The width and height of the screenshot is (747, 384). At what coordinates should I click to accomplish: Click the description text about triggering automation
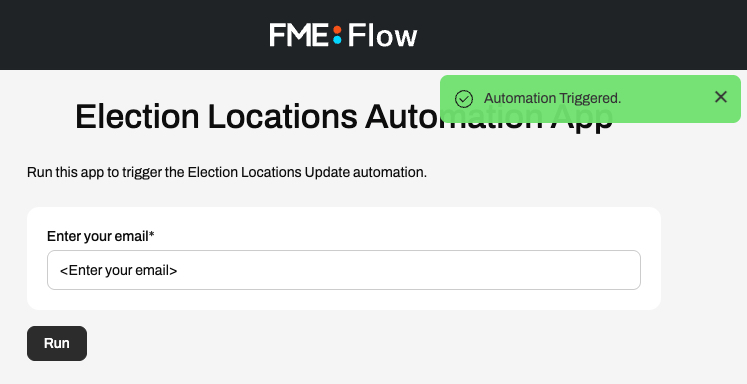click(227, 172)
